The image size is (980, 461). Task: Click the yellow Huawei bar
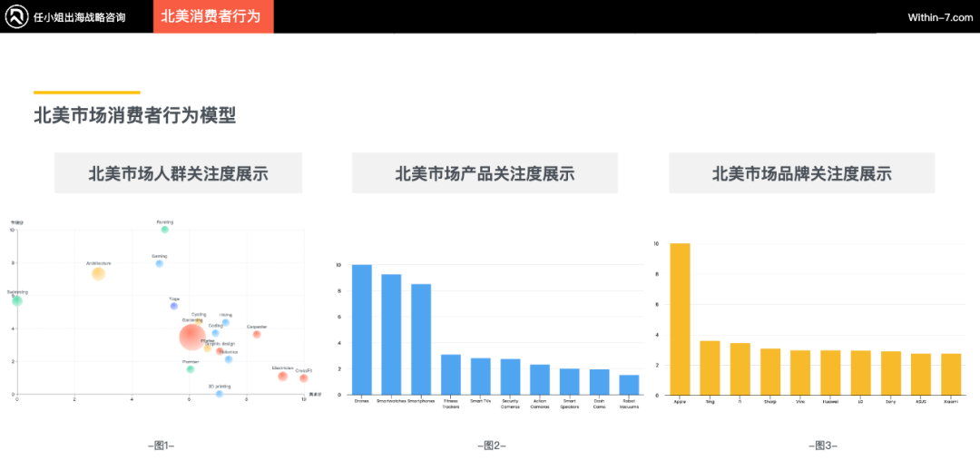tap(830, 372)
